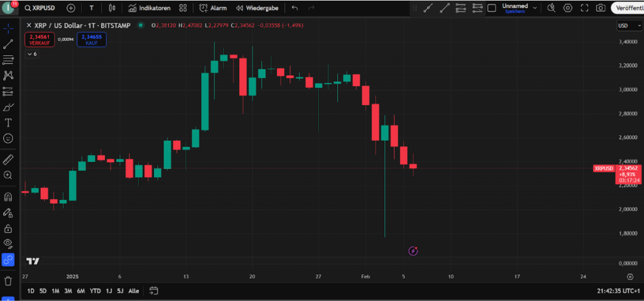This screenshot has height=301, width=644.
Task: Toggle lock all drawing tools
Action: tap(8, 228)
